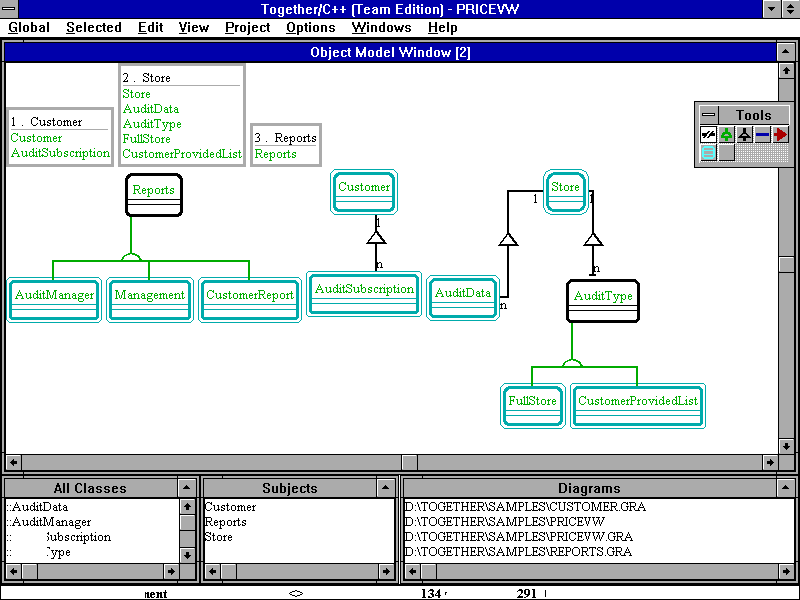The width and height of the screenshot is (800, 600).
Task: Open the Tools palette control menu
Action: tap(708, 115)
